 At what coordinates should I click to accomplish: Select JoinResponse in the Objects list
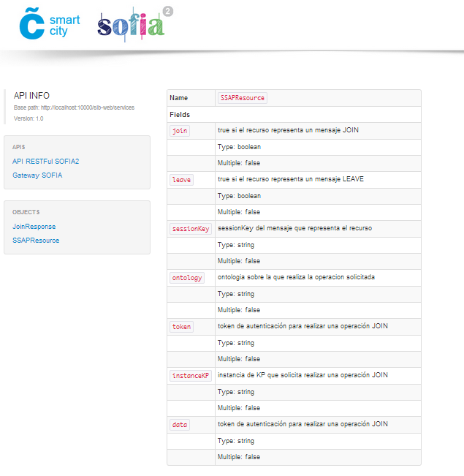coord(34,227)
